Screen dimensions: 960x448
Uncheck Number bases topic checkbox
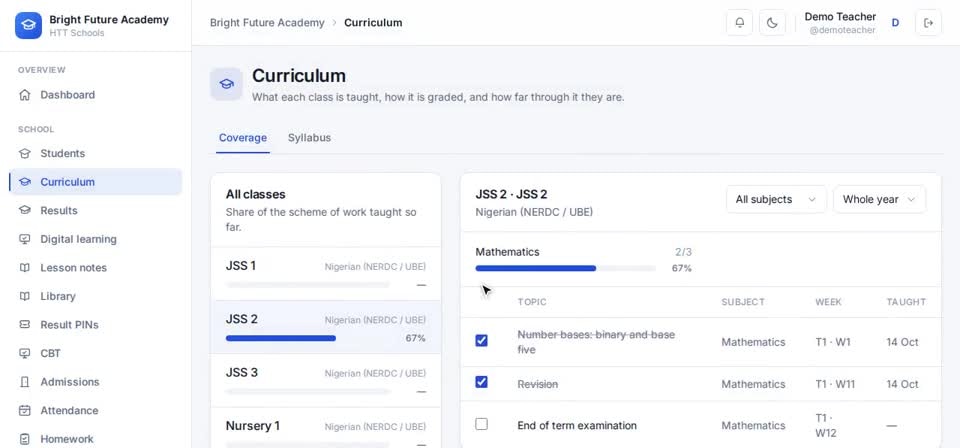tap(482, 340)
